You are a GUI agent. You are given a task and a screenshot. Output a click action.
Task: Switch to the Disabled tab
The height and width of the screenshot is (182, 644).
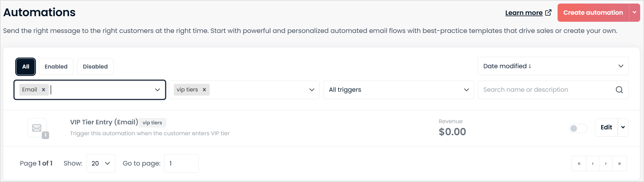click(x=95, y=67)
